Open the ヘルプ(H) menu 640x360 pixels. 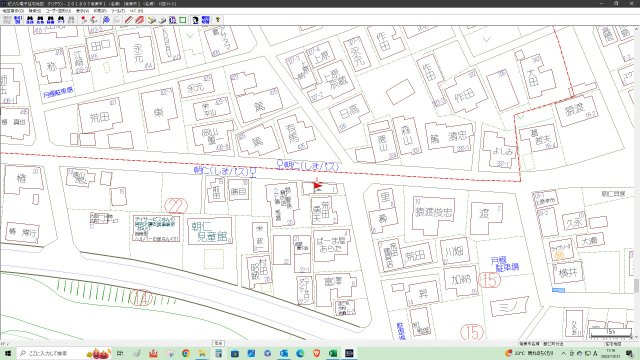click(136, 11)
